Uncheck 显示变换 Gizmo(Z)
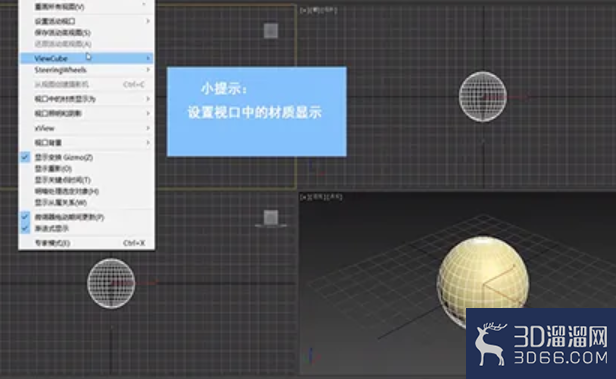616x379 pixels. 86,157
